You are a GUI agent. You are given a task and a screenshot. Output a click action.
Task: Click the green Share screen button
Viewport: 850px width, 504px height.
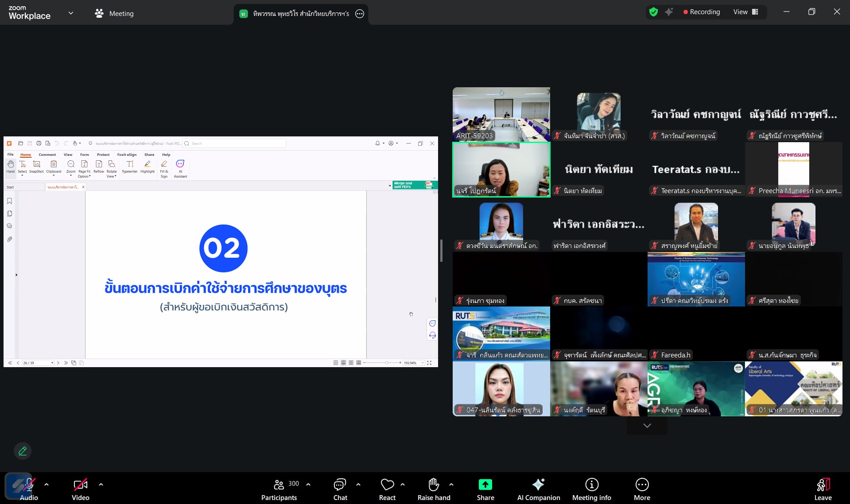[485, 489]
